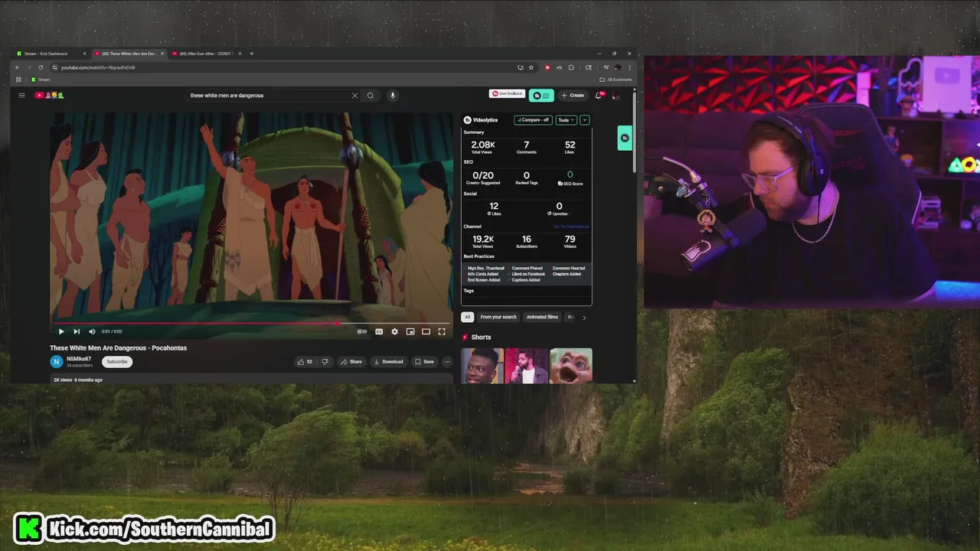
Task: Click SEO Score value
Action: pyautogui.click(x=570, y=175)
